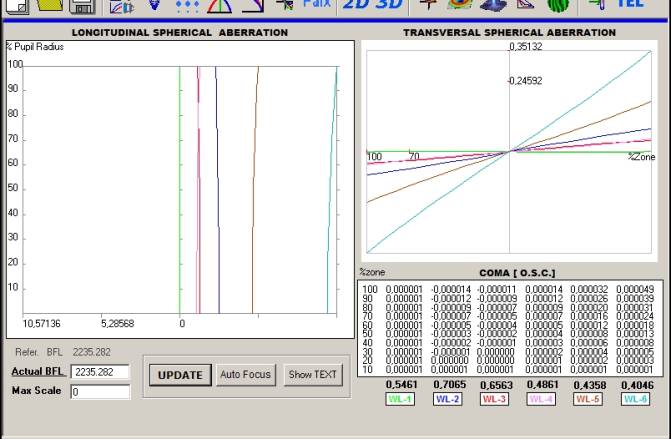Click the green arrow icon left of TEL
The height and width of the screenshot is (439, 671).
point(597,5)
